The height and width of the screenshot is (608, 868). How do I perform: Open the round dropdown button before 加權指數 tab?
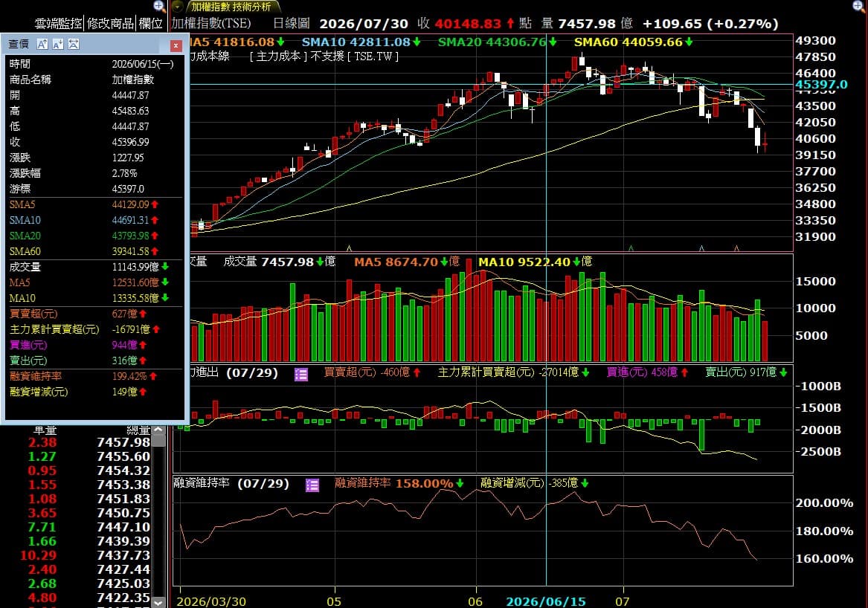(177, 7)
